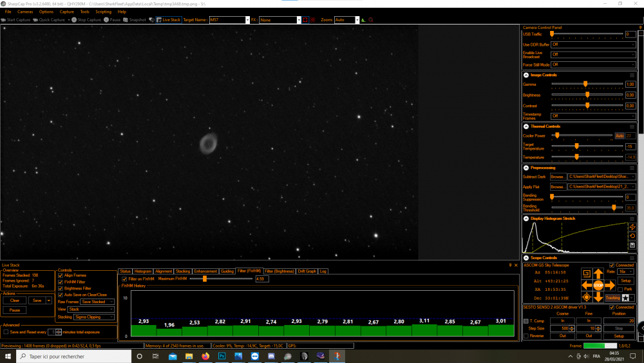Collapse the Preprocessing section

coord(526,168)
